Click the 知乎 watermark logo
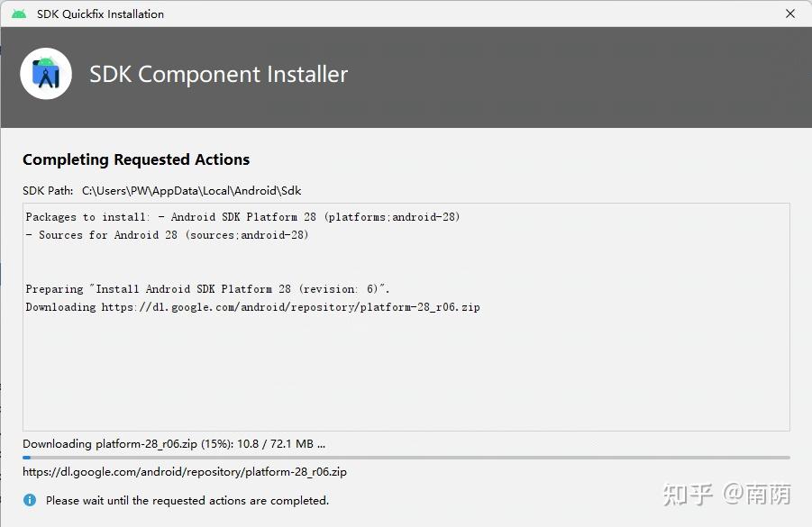The width and height of the screenshot is (812, 527). [688, 494]
